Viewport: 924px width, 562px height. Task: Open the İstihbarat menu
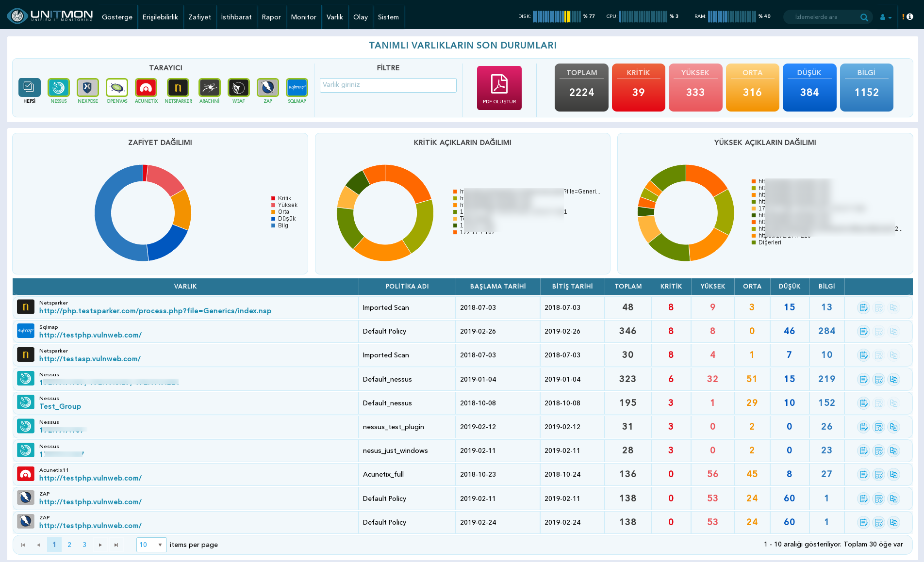[236, 17]
